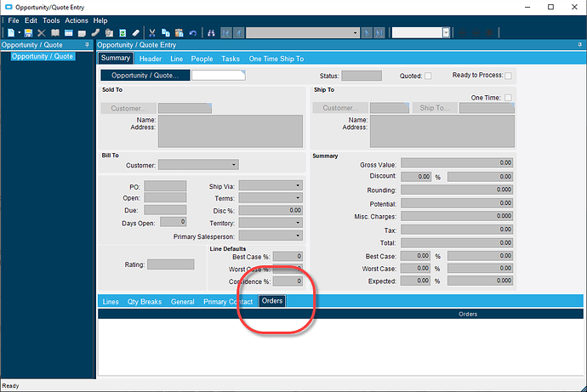Open the Qty Breaks sub-tab

(x=145, y=302)
